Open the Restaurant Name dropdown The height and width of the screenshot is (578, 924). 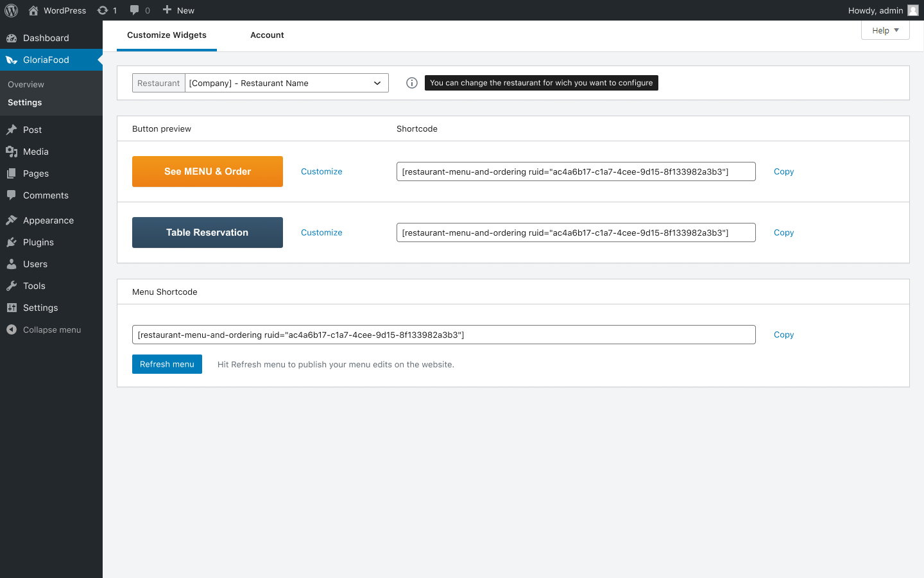coord(286,82)
